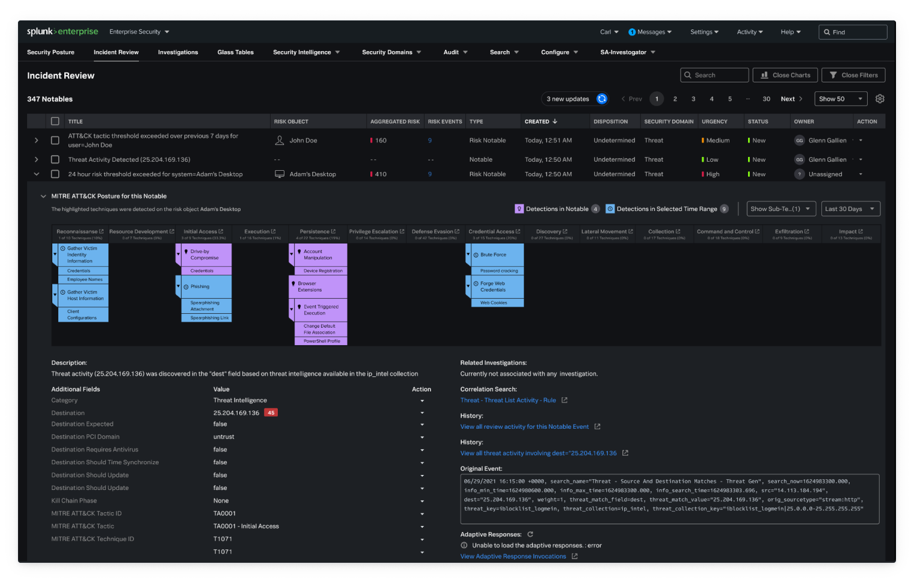914x588 pixels.
Task: Change the Last 30 Days time range
Action: click(x=850, y=209)
